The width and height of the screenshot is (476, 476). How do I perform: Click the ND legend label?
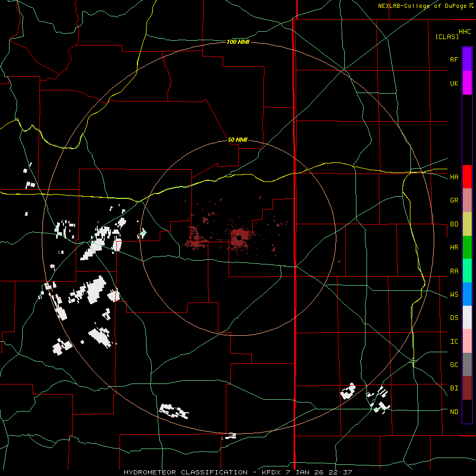tap(454, 412)
